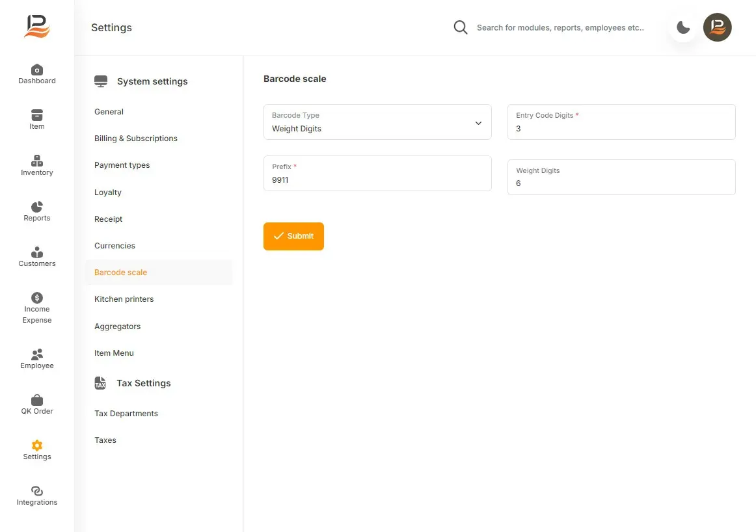This screenshot has width=756, height=532.
Task: Go to Tax Departments
Action: click(x=126, y=414)
